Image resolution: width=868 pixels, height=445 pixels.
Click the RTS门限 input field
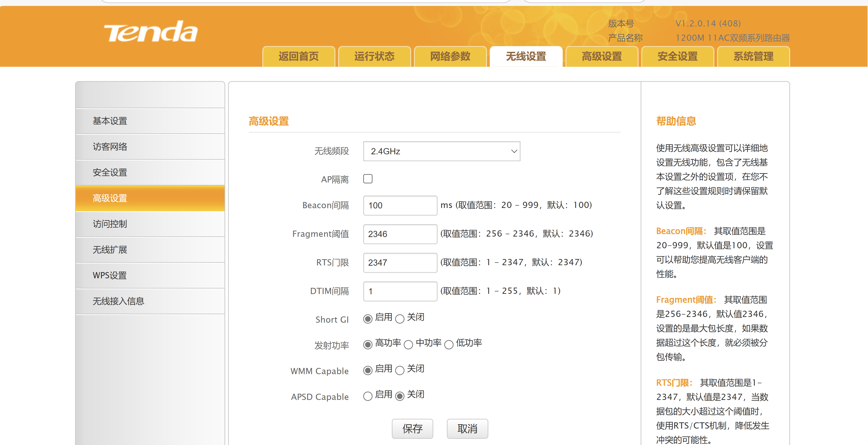pyautogui.click(x=400, y=263)
